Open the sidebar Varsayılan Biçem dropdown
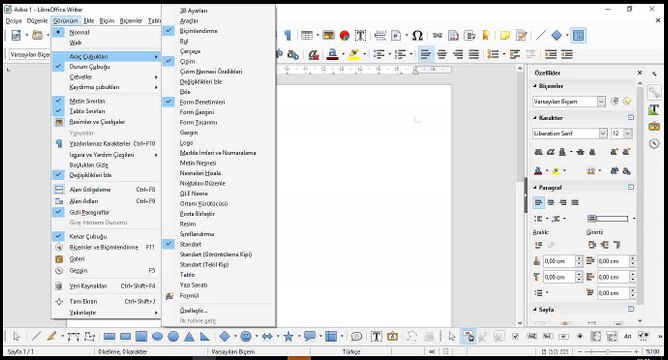The image size is (668, 360). pyautogui.click(x=601, y=101)
